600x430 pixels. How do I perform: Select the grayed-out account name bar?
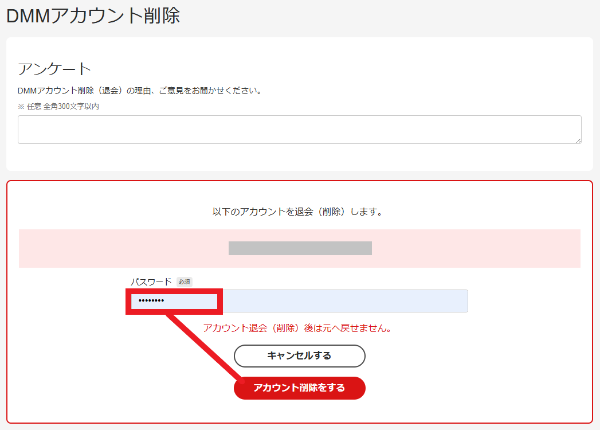coord(300,248)
